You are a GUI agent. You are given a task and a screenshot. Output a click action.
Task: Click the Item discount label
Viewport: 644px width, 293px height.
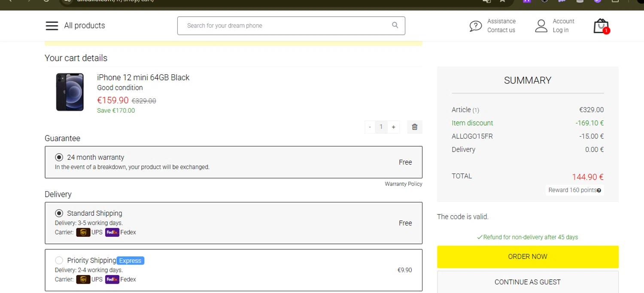coord(472,123)
